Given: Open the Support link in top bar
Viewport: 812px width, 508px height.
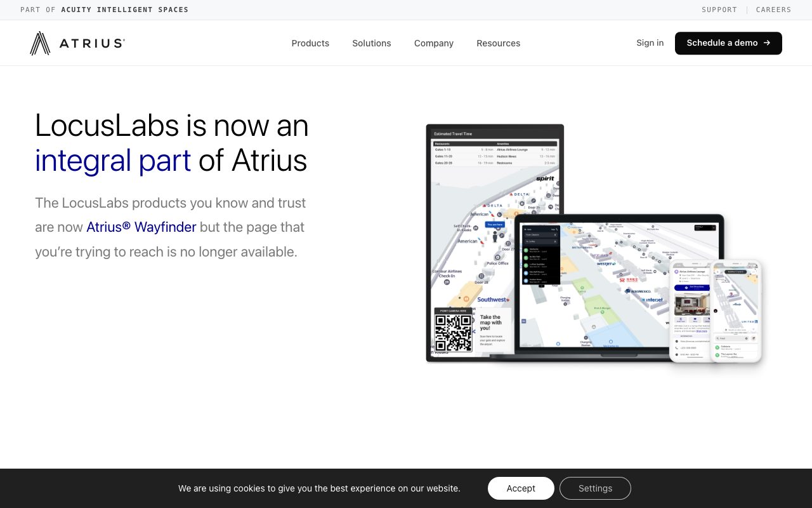Looking at the screenshot, I should pos(719,10).
